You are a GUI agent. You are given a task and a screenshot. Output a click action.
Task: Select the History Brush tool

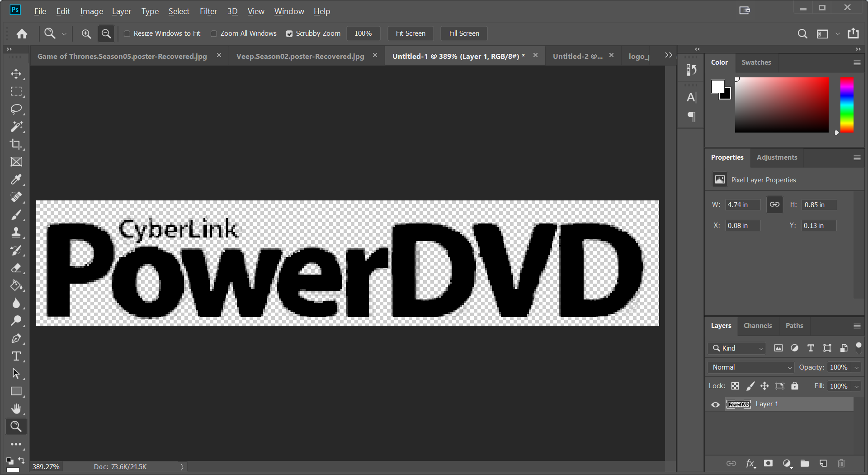[x=16, y=250]
